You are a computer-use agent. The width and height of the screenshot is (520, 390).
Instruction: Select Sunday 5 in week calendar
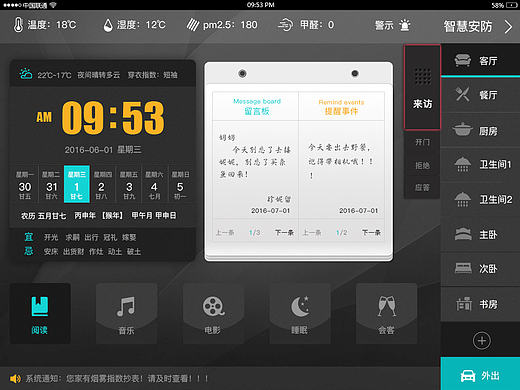point(180,184)
